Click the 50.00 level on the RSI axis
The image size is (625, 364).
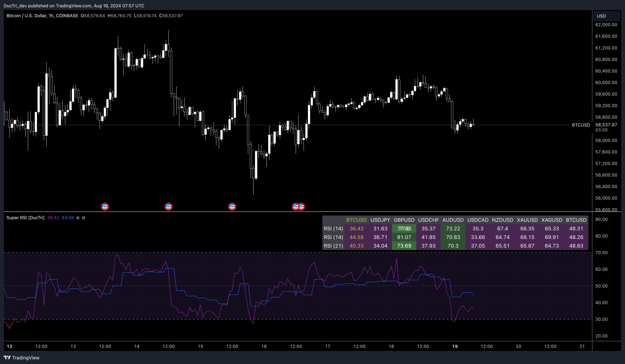(601, 286)
